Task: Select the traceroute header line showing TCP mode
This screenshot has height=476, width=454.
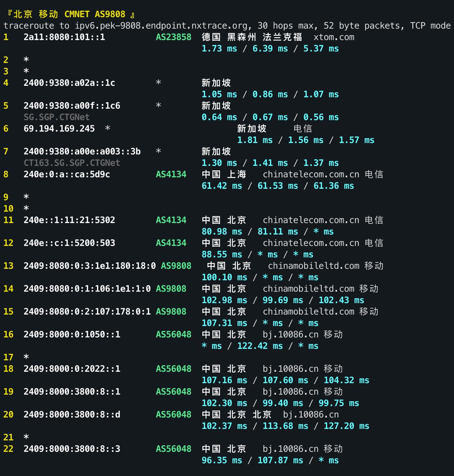Action: point(227,26)
